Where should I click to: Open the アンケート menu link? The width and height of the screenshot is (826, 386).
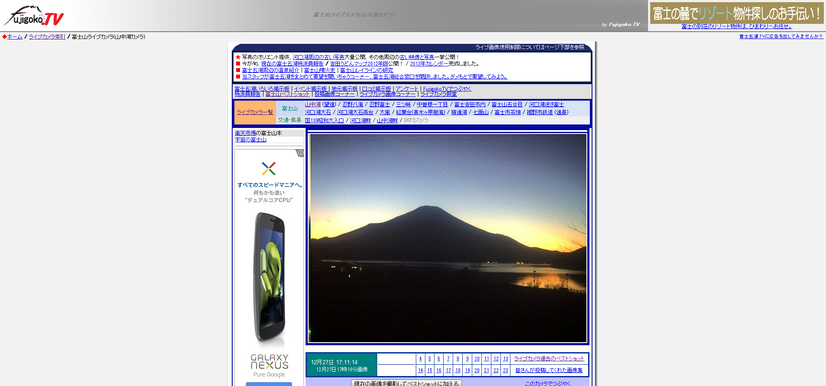tap(407, 89)
